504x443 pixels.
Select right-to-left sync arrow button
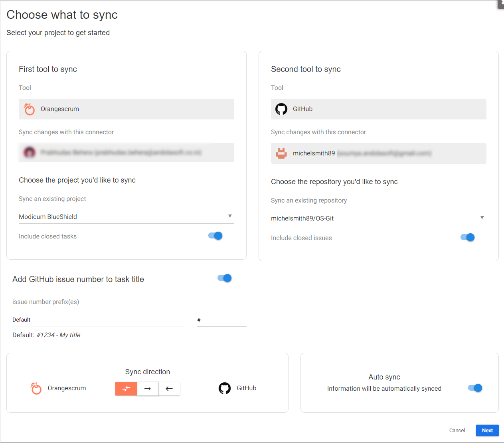[169, 389]
